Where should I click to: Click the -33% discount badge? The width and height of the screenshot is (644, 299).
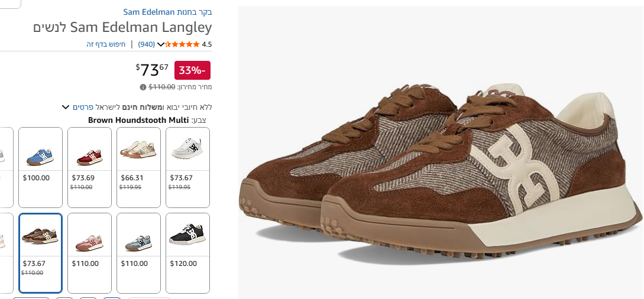pos(192,70)
